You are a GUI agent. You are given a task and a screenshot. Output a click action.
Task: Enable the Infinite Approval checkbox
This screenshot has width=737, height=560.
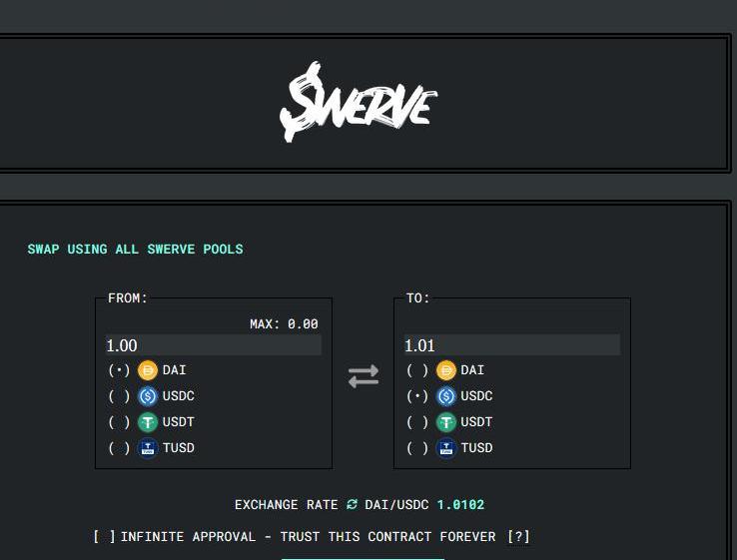point(104,537)
